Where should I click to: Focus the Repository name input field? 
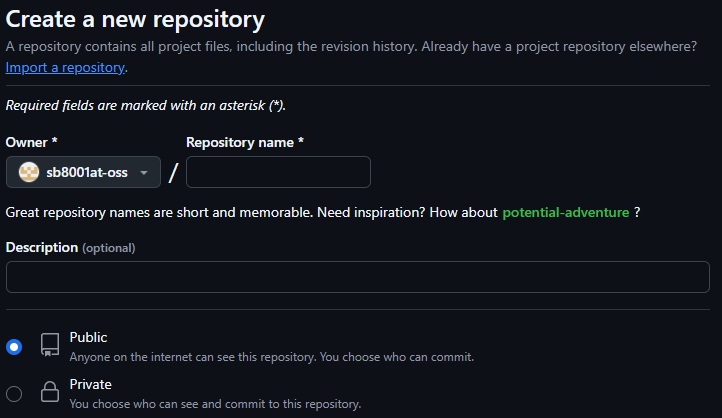tap(278, 172)
